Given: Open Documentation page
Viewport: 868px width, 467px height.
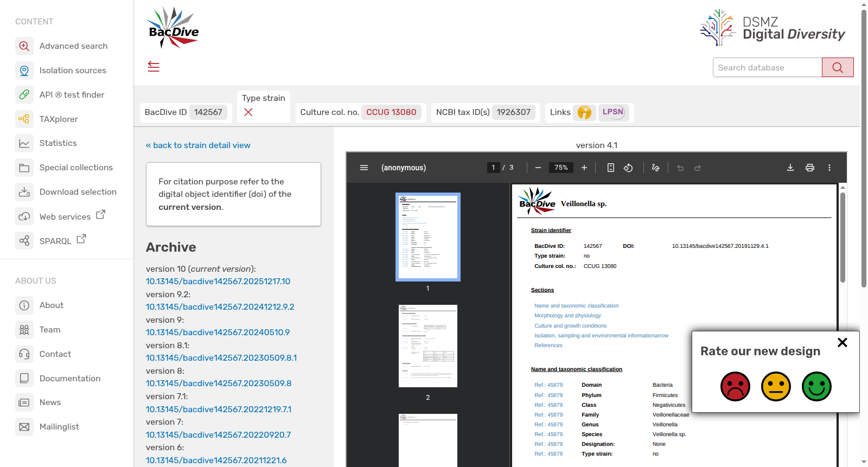Looking at the screenshot, I should pyautogui.click(x=58, y=379).
